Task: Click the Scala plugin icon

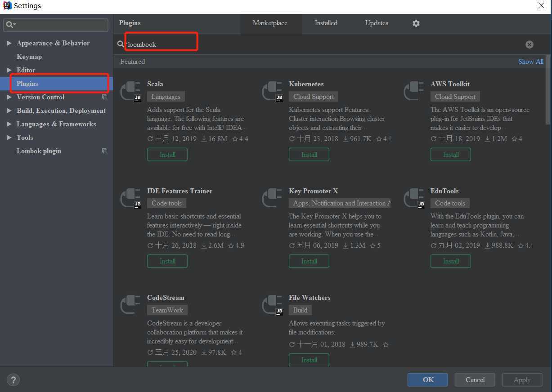Action: pos(131,91)
